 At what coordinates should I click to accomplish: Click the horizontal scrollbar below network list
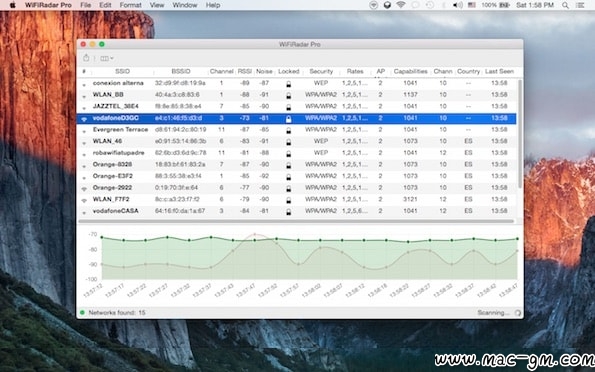296,221
